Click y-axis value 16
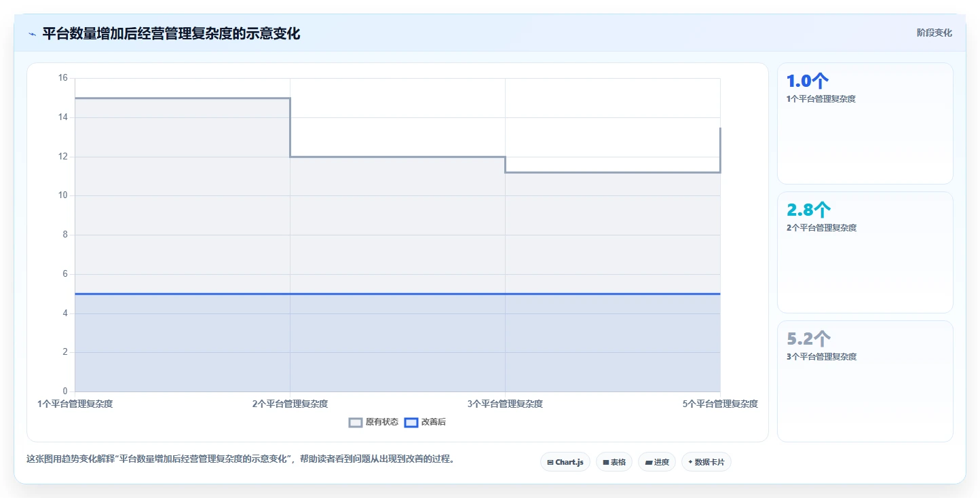This screenshot has height=498, width=980. coord(63,78)
